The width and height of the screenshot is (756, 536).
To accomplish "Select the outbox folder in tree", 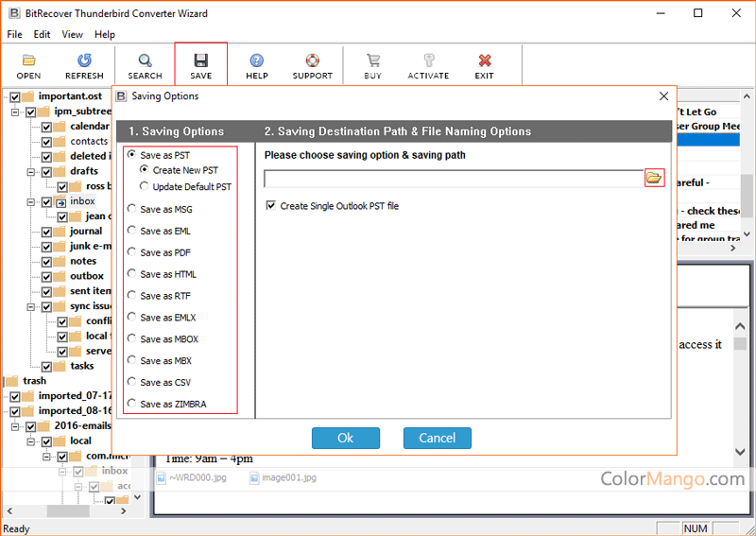I will point(87,276).
